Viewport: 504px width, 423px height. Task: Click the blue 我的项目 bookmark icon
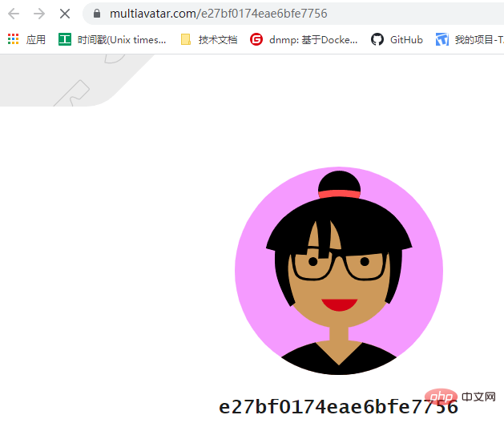pyautogui.click(x=442, y=39)
